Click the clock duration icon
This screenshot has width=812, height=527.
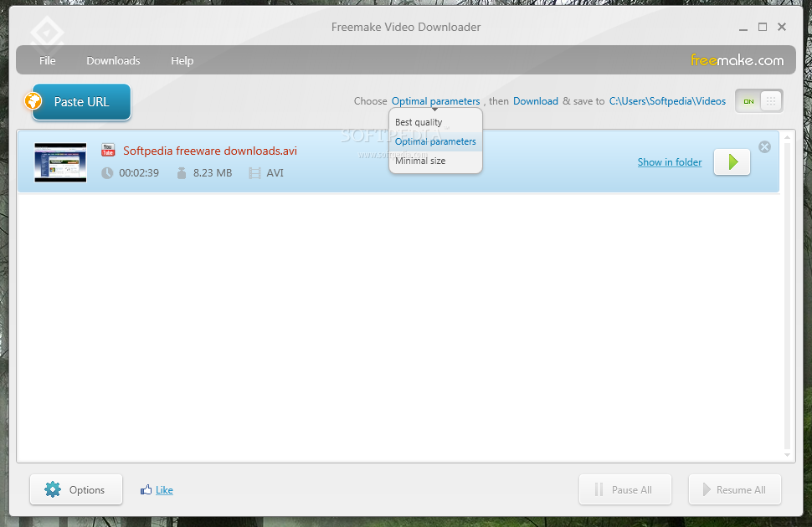tap(107, 173)
